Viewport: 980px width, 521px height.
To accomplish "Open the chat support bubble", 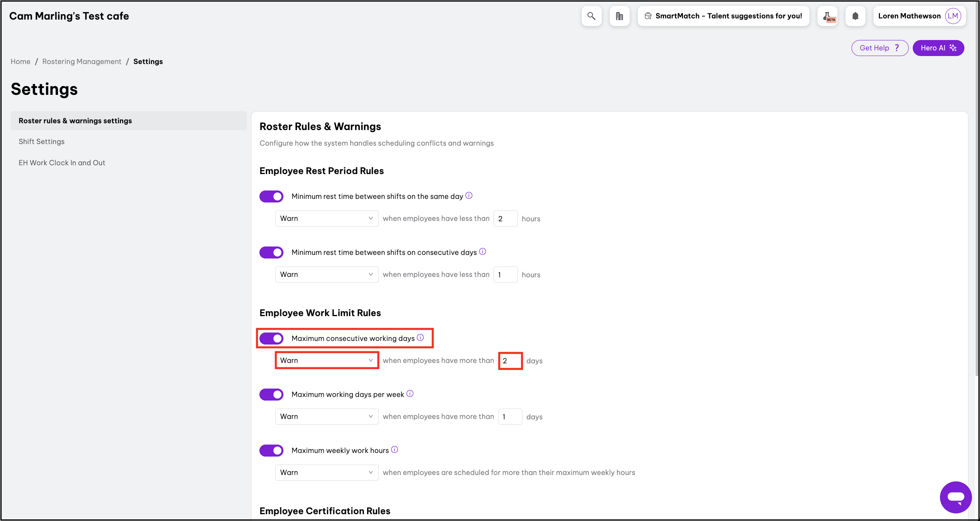I will (x=956, y=497).
